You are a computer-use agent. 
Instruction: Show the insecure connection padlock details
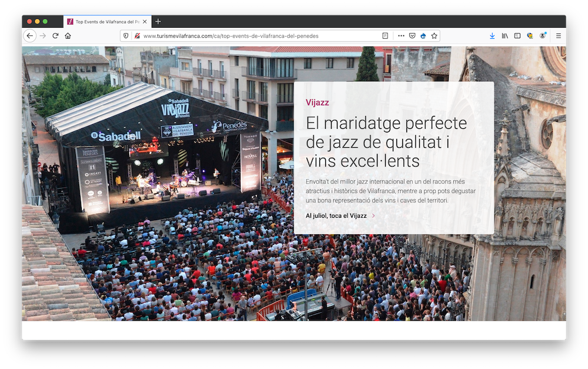[x=136, y=36]
